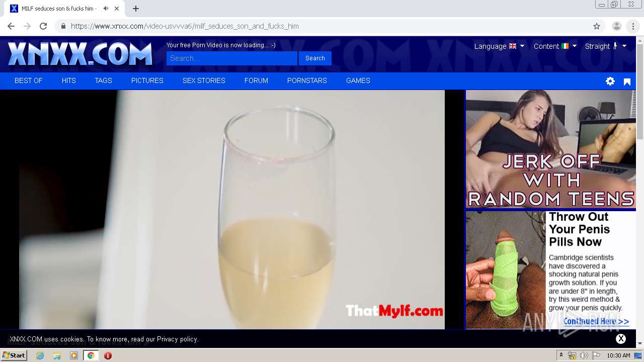The width and height of the screenshot is (644, 362).
Task: Open the HITS menu item
Action: pos(69,80)
